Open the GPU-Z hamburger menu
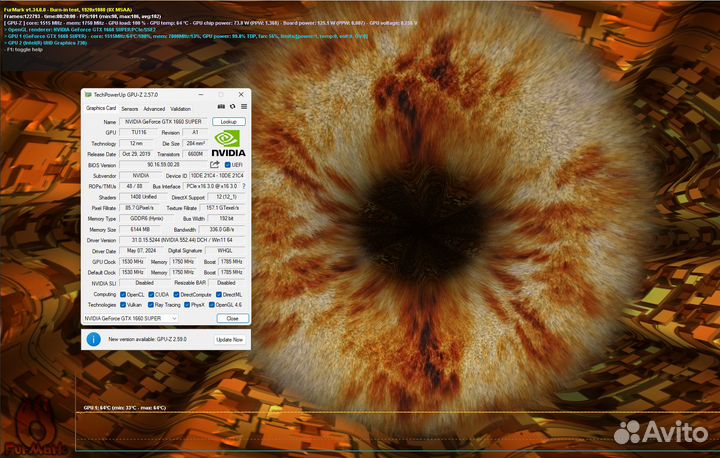The image size is (720, 458). click(243, 107)
